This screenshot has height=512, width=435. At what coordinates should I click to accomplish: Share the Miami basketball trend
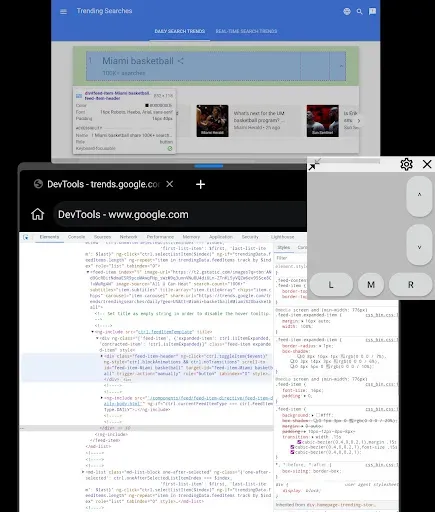click(x=181, y=61)
